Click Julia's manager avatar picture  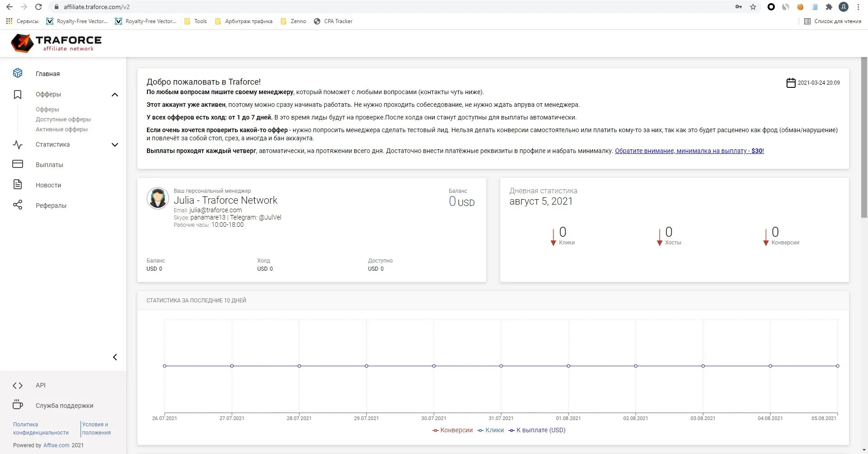click(158, 198)
